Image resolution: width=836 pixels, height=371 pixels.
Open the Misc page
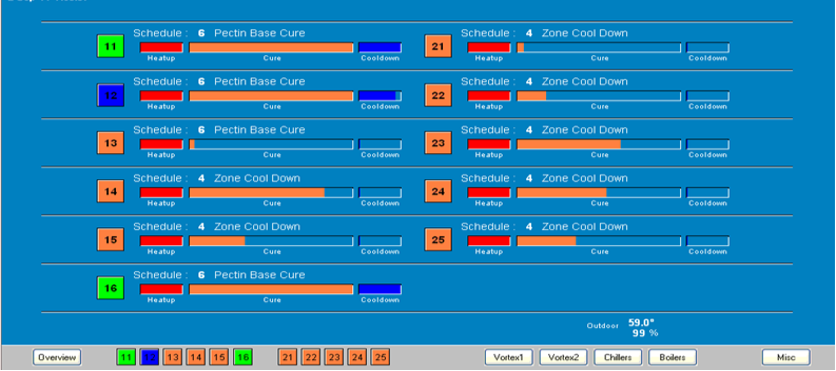point(786,357)
